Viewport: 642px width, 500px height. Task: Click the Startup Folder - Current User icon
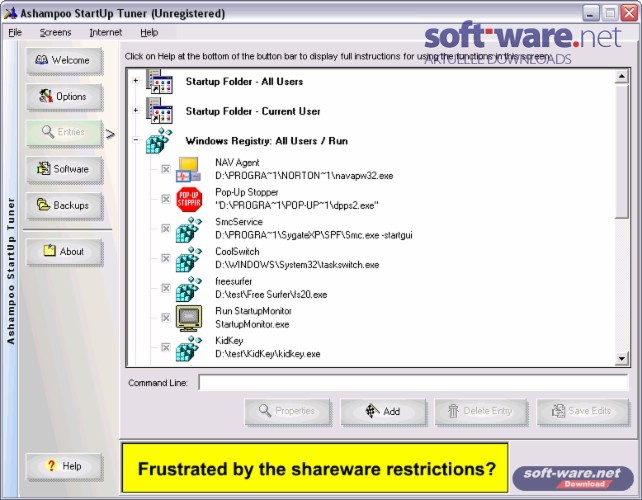(x=159, y=111)
